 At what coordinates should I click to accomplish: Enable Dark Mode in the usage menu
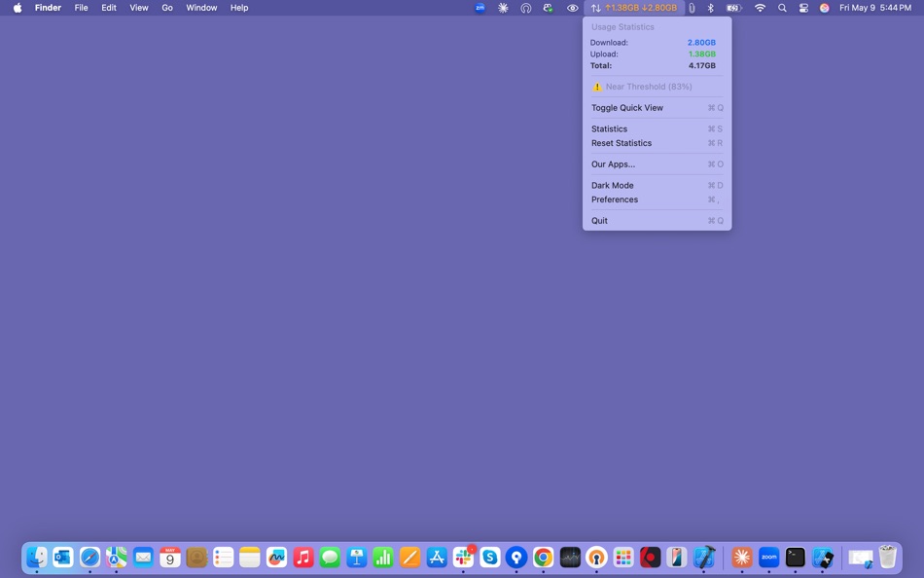[612, 185]
